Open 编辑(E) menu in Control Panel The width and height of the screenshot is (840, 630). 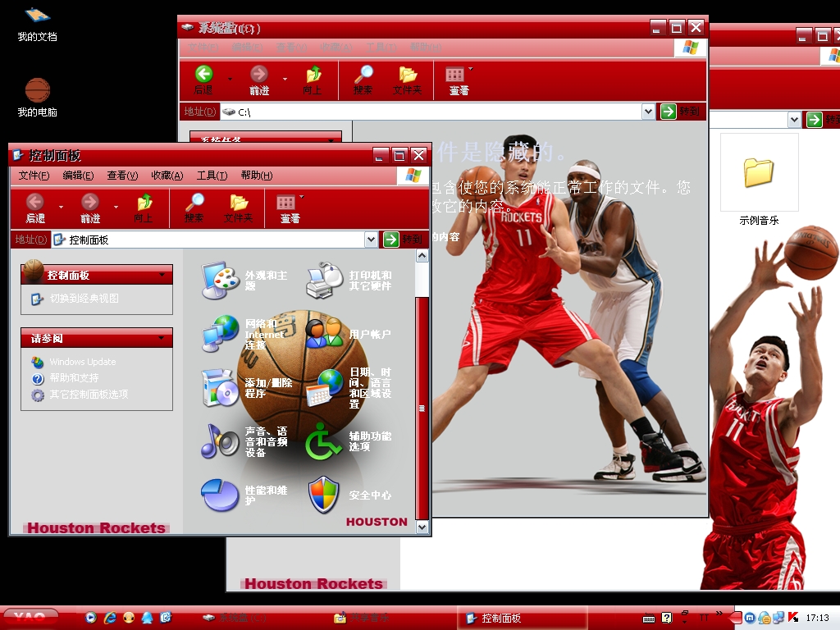(78, 176)
